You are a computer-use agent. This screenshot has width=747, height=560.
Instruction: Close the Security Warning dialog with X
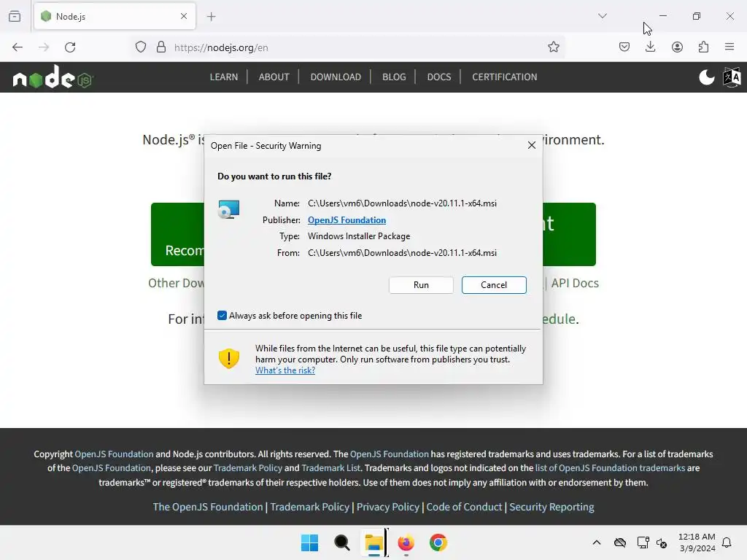[x=532, y=145]
